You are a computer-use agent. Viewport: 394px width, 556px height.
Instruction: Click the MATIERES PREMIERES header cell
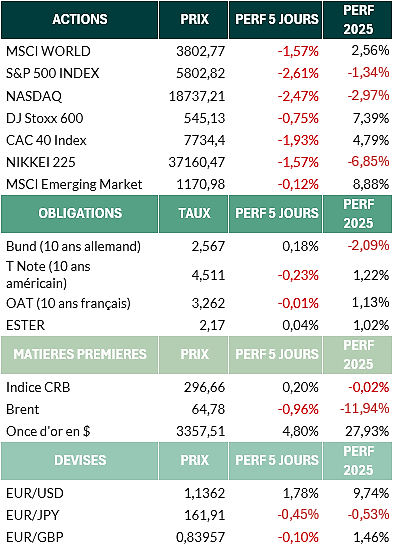pyautogui.click(x=79, y=355)
